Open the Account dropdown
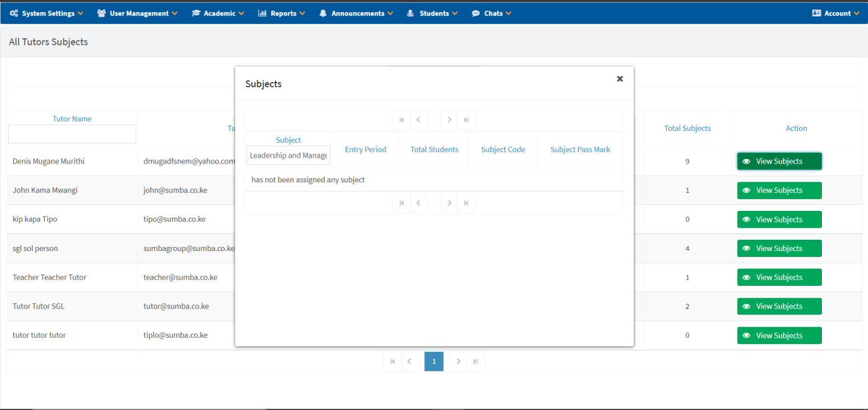Image resolution: width=868 pixels, height=410 pixels. click(836, 13)
